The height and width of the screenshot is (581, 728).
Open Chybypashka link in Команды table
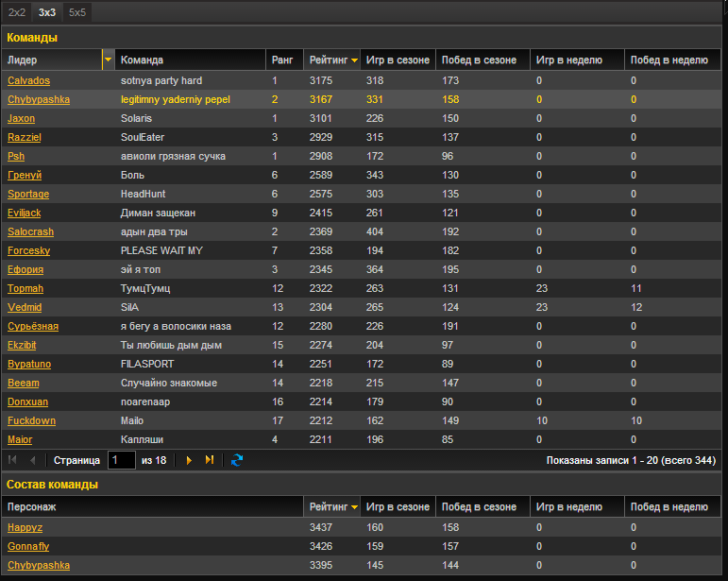click(39, 99)
